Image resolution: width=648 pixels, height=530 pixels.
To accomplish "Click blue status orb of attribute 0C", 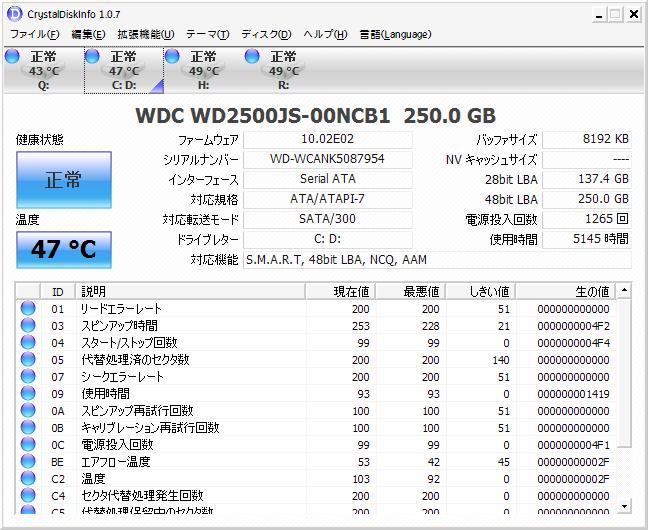I will click(x=28, y=444).
